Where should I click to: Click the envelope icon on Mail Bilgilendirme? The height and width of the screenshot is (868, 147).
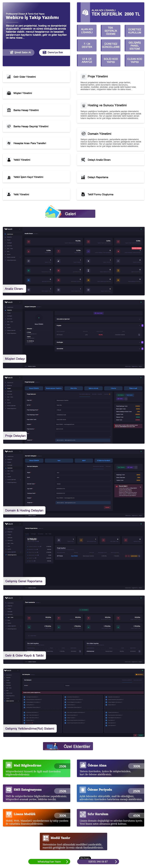tap(8, 765)
